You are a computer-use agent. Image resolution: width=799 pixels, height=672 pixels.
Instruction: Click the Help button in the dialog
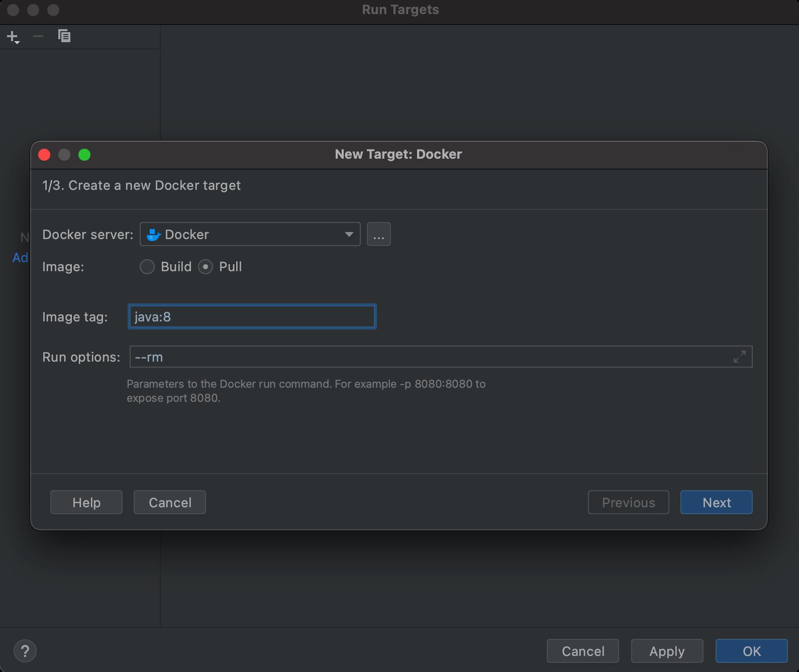pyautogui.click(x=86, y=502)
